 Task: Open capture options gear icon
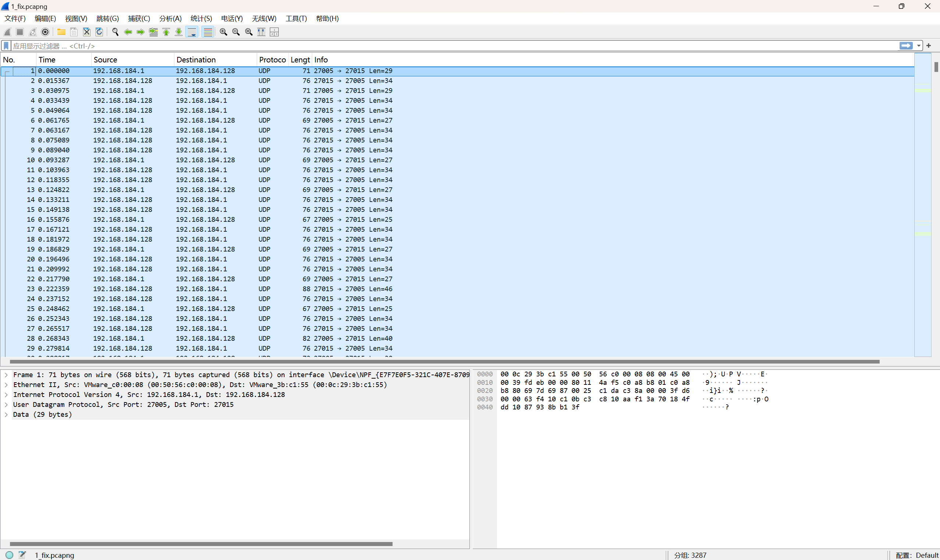tap(45, 32)
